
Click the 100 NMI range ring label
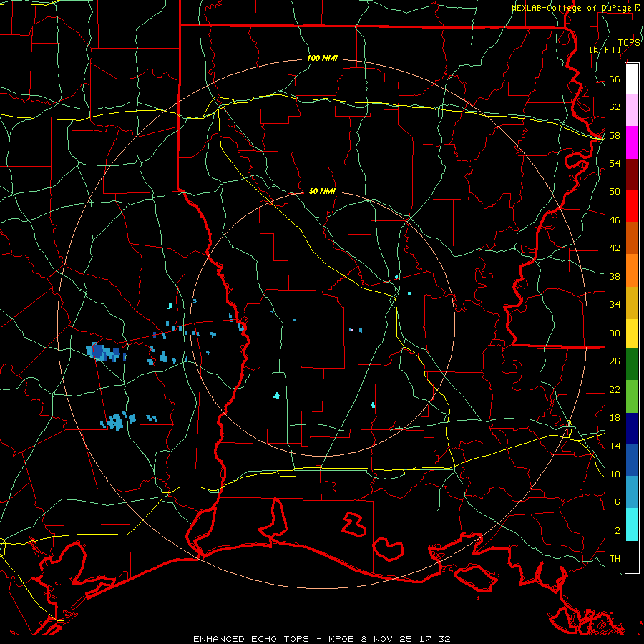coord(323,59)
